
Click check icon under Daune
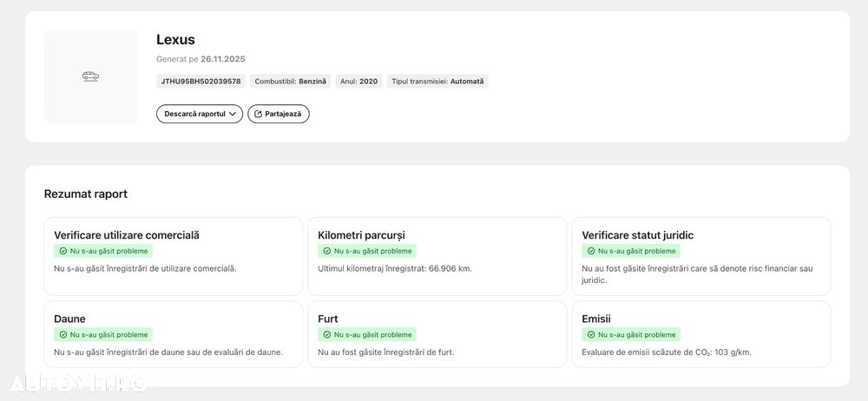coord(63,334)
